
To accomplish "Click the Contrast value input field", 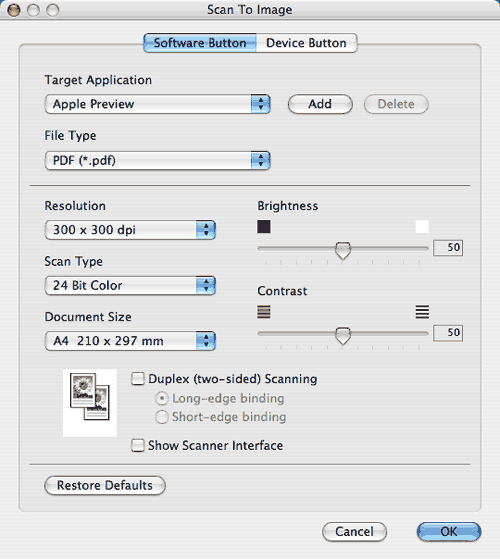I will click(448, 333).
